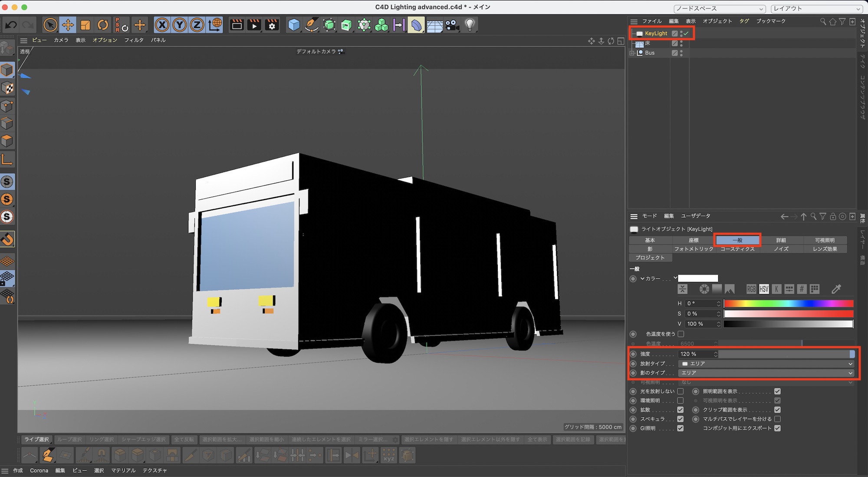Viewport: 868px width, 477px height.
Task: Click the HSV color mode button
Action: (x=764, y=289)
